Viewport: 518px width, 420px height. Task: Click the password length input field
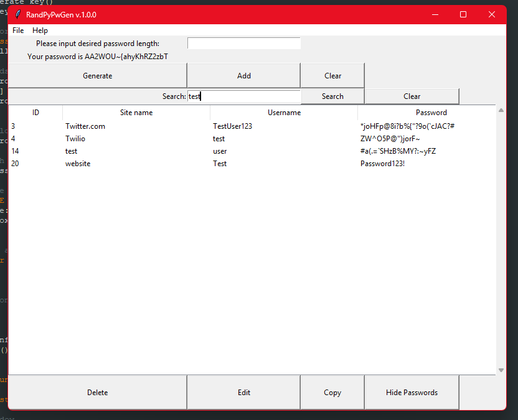click(x=244, y=44)
